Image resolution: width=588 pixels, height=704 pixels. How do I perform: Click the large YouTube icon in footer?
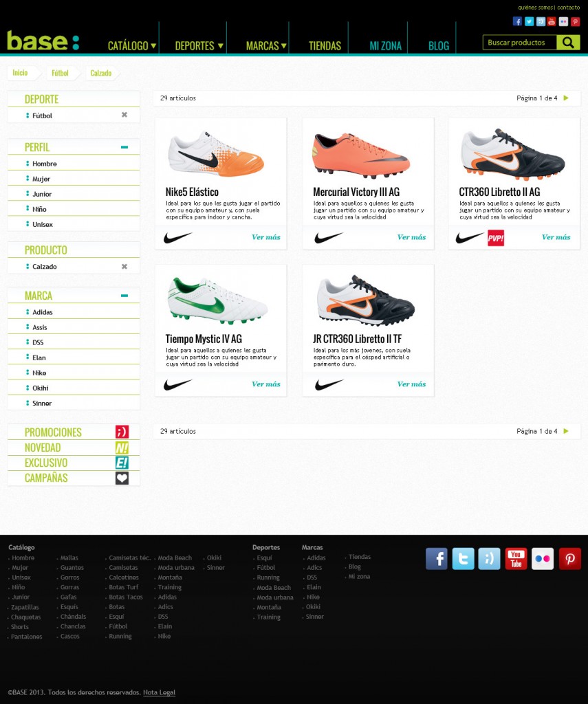click(516, 558)
